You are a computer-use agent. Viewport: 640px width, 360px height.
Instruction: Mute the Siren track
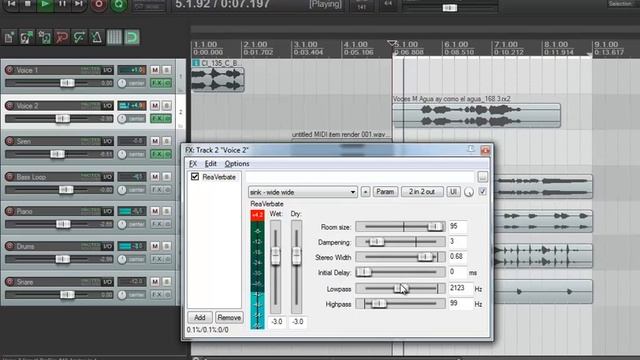click(155, 141)
